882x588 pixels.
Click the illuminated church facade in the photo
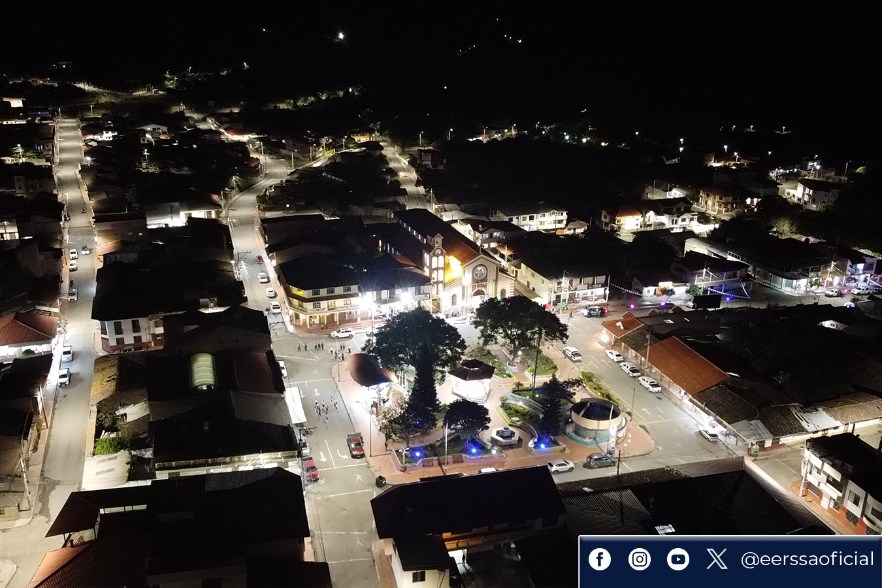(x=479, y=274)
